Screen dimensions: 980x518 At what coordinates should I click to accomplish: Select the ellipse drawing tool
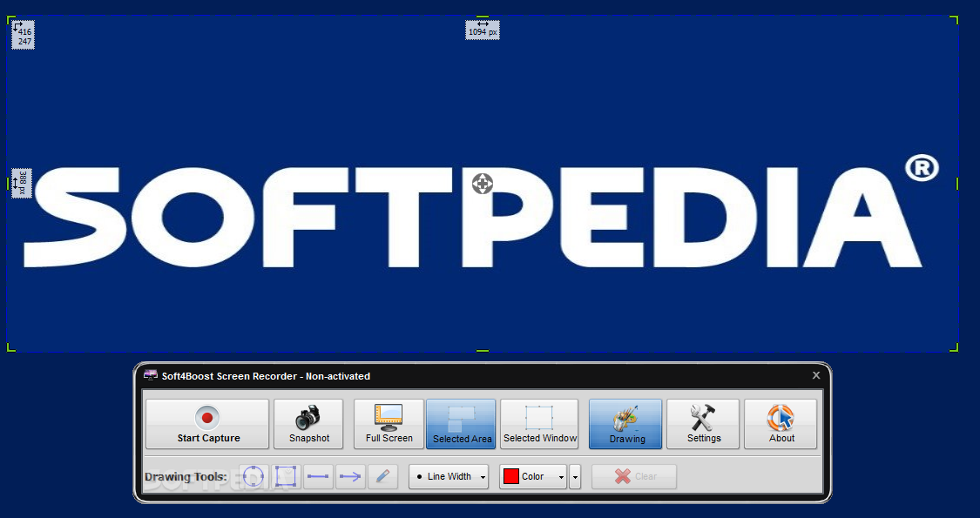[x=253, y=477]
